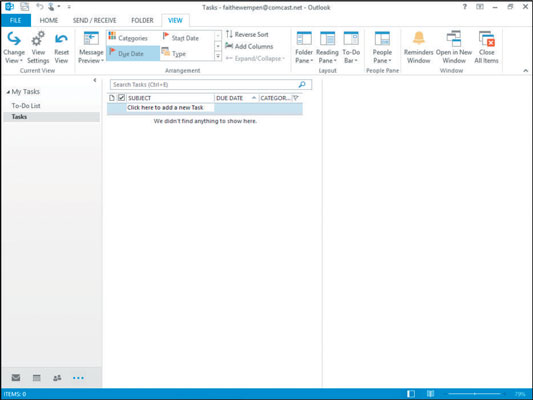
Task: Open in New Window icon
Action: [454, 38]
